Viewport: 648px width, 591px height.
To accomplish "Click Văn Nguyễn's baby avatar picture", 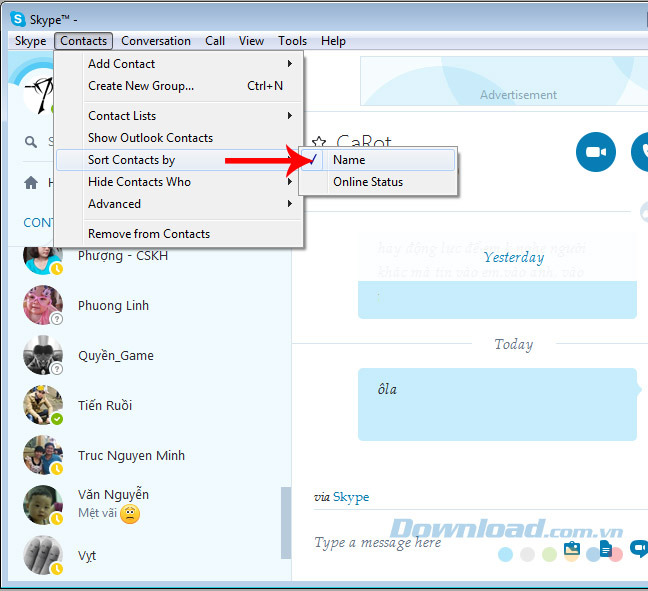I will click(43, 505).
